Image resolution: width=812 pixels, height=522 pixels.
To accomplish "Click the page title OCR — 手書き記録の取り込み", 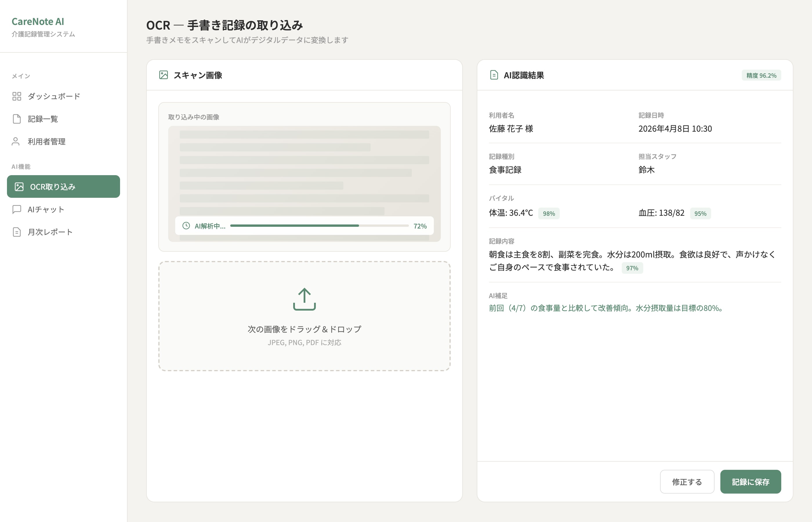I will coord(225,25).
